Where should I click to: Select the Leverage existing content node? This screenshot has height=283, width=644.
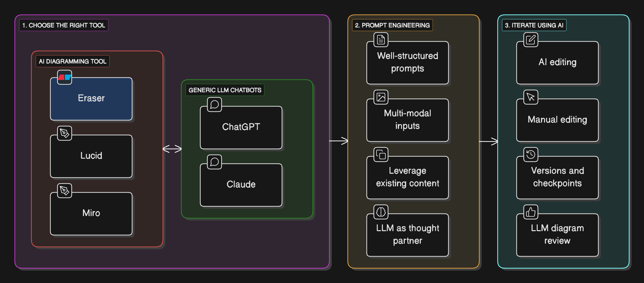408,178
